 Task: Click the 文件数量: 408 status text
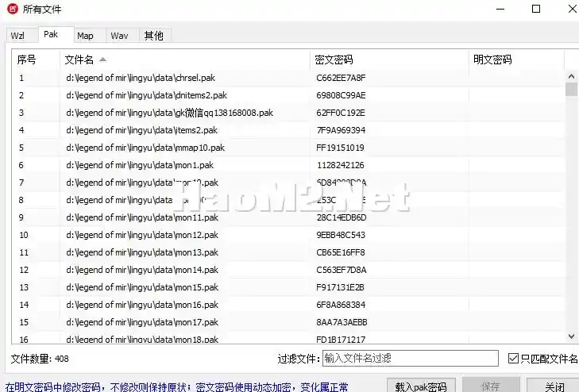[x=40, y=359]
